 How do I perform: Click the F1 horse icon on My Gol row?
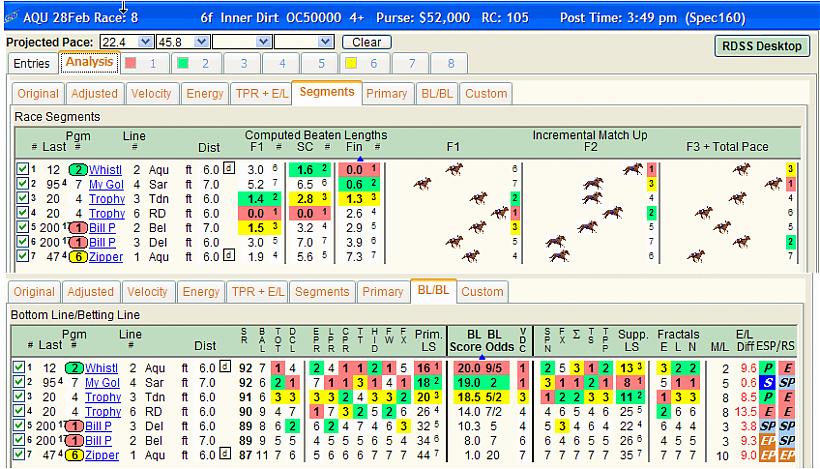(x=422, y=184)
